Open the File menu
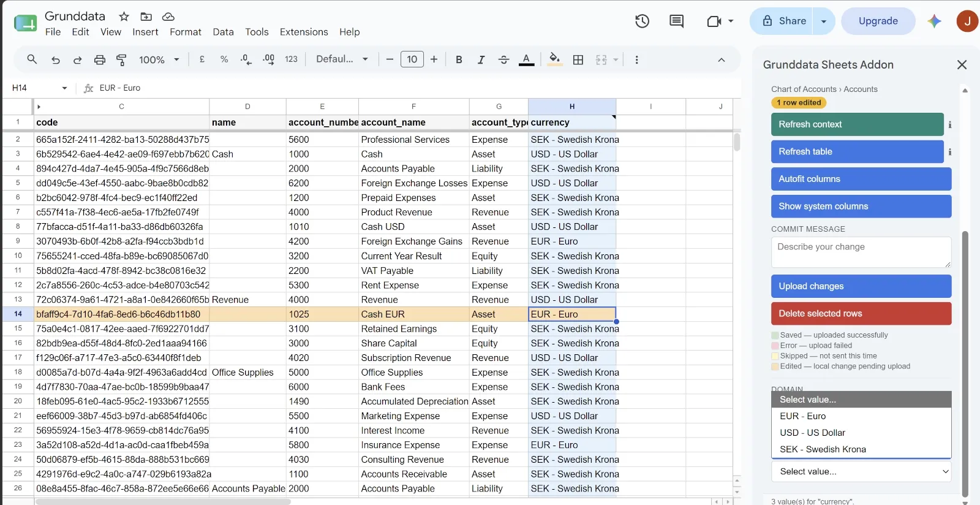980x505 pixels. tap(53, 32)
